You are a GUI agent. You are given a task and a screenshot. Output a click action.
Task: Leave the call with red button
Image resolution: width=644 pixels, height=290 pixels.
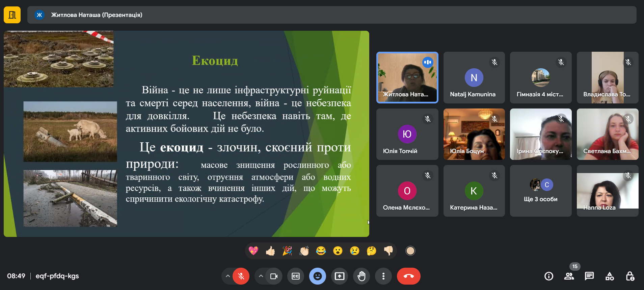pyautogui.click(x=408, y=276)
